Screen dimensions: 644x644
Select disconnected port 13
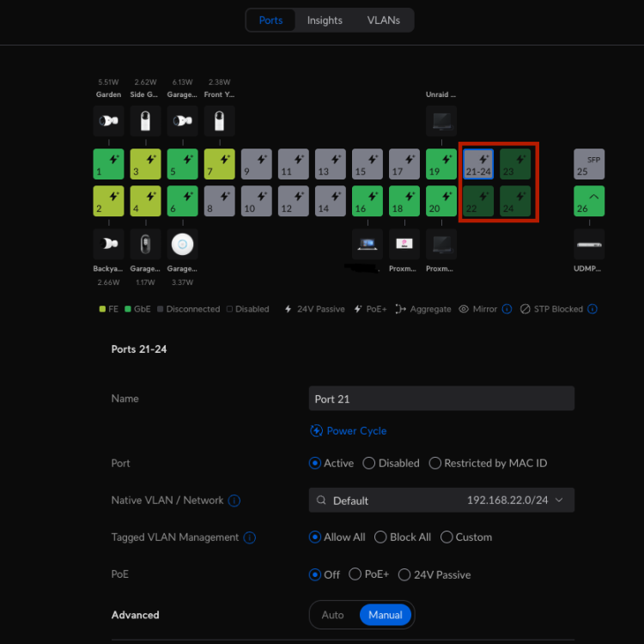pyautogui.click(x=331, y=164)
